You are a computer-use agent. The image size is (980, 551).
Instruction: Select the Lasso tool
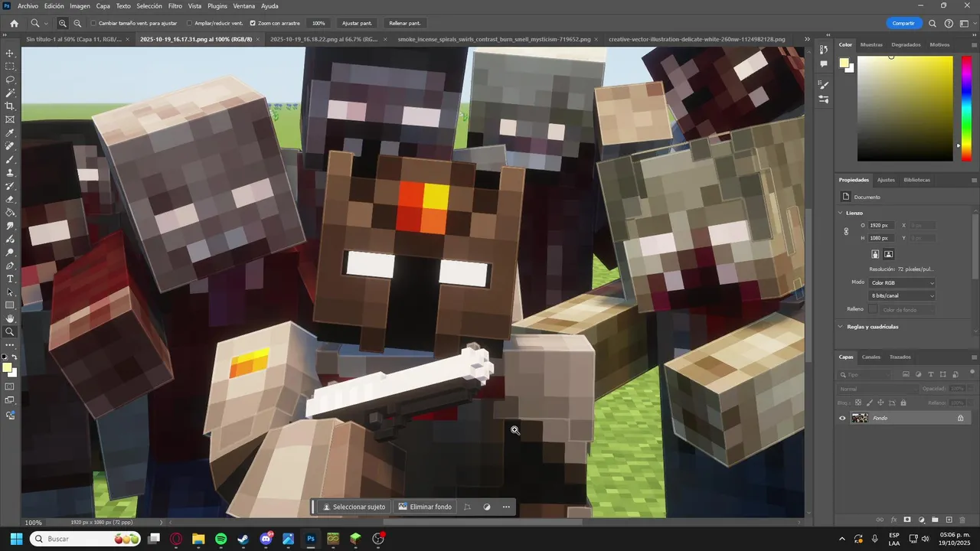(10, 80)
